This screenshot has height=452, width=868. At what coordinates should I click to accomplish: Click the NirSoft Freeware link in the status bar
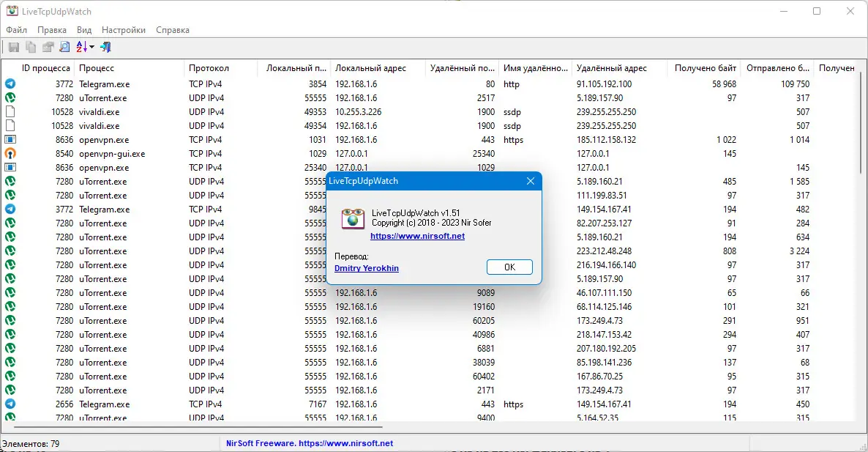(310, 443)
